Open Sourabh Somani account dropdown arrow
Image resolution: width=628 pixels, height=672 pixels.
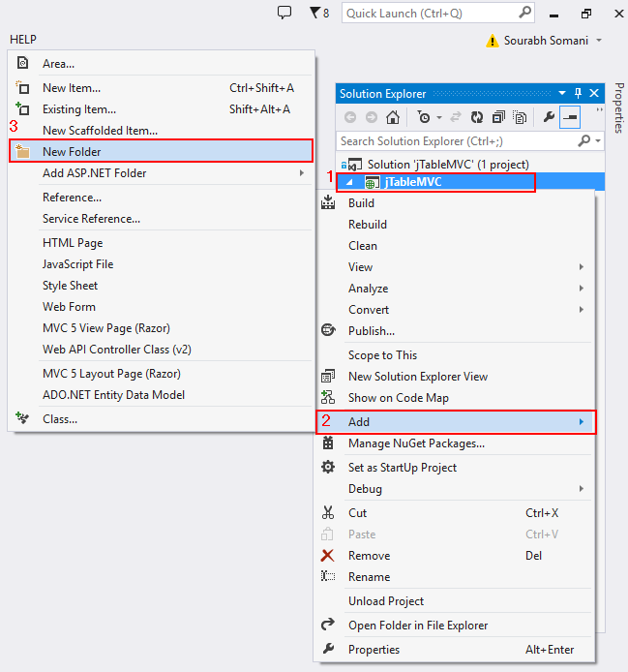click(x=599, y=41)
